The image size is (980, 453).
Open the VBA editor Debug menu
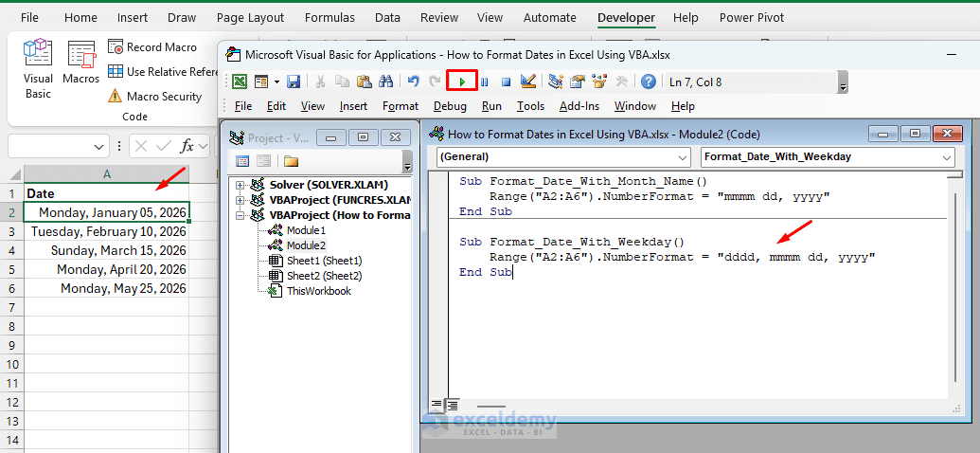(450, 106)
